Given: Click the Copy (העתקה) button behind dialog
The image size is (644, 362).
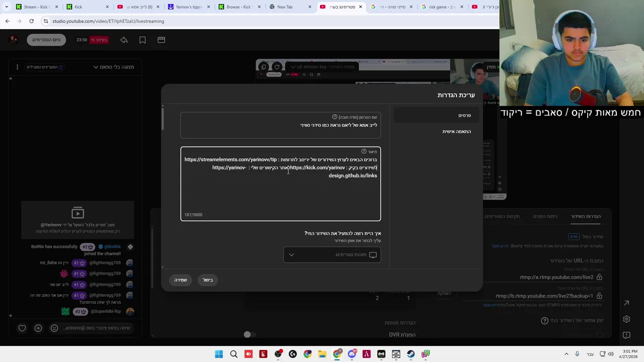Looking at the screenshot, I should [x=444, y=293].
